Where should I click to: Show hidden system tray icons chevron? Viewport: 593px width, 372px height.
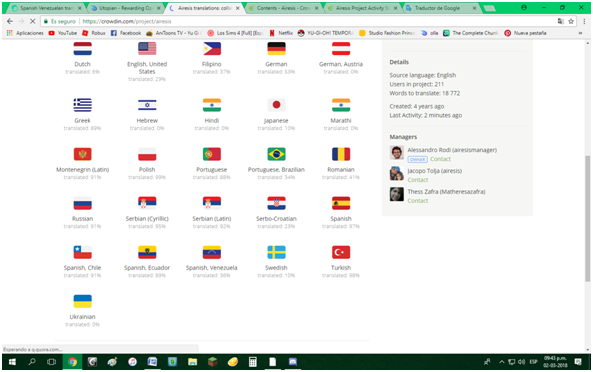501,362
